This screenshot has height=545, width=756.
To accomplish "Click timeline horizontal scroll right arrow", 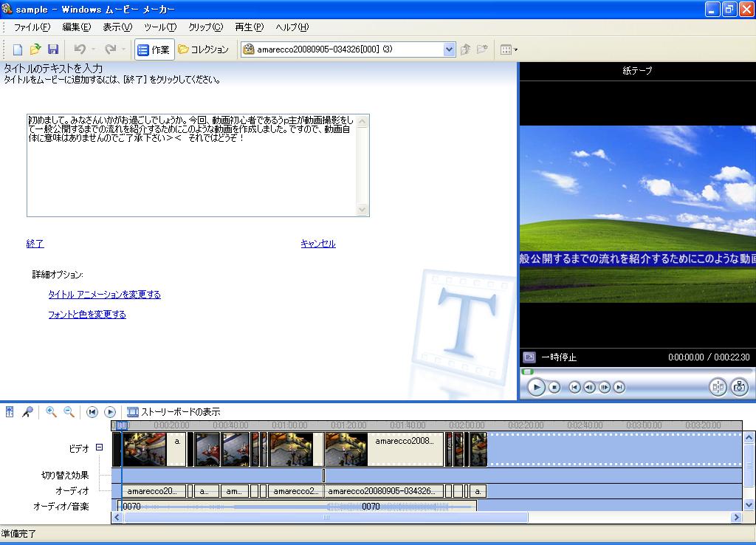I will coord(736,518).
